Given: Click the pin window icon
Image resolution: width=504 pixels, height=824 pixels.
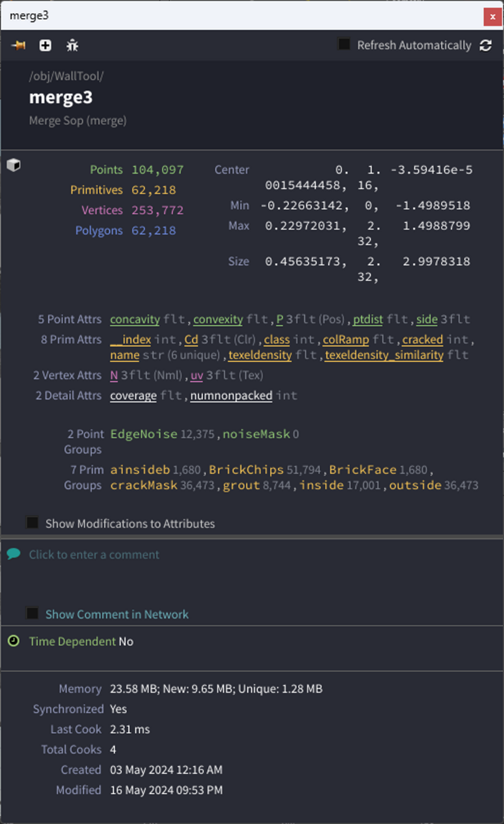Looking at the screenshot, I should pyautogui.click(x=19, y=45).
